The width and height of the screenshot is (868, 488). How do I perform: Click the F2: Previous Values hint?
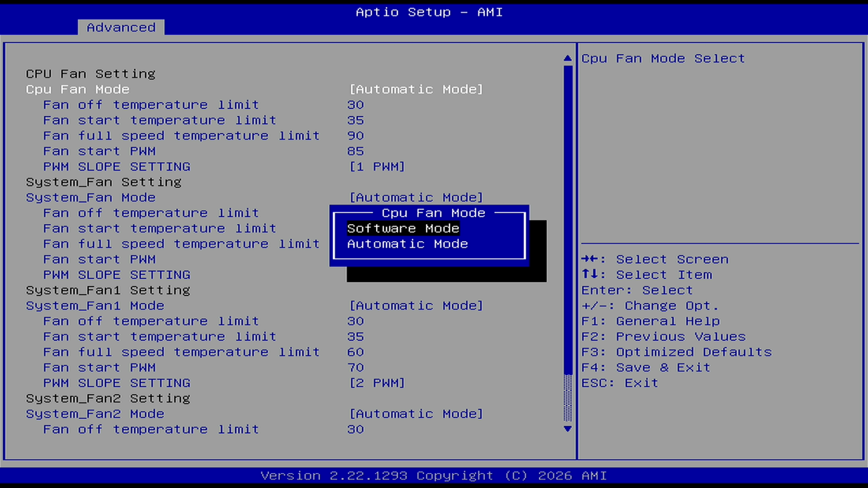pos(663,337)
